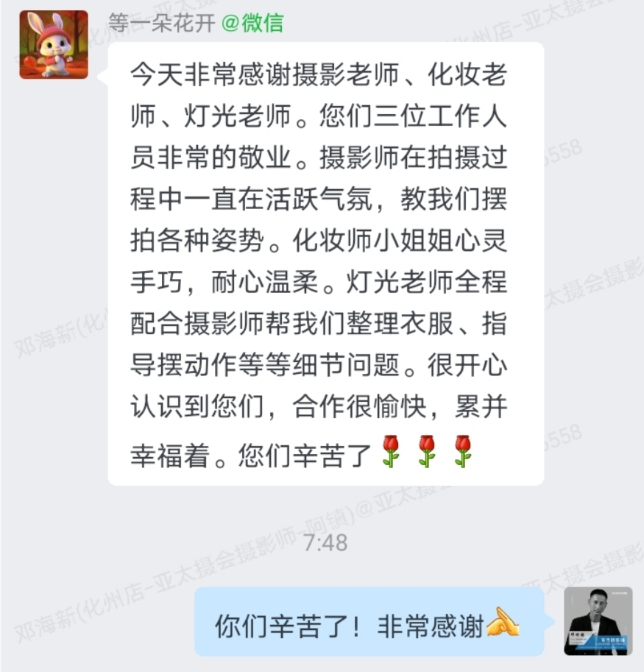Click the green @微信 label
The height and width of the screenshot is (672, 644).
[252, 23]
